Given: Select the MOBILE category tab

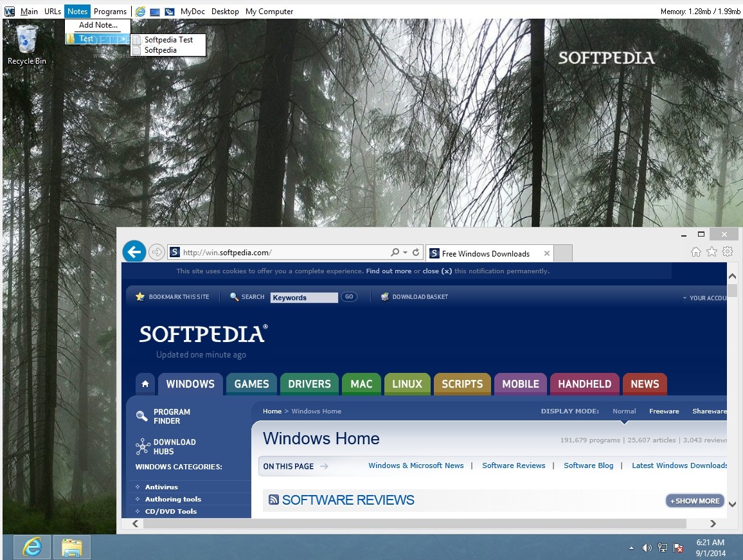Looking at the screenshot, I should pyautogui.click(x=520, y=384).
